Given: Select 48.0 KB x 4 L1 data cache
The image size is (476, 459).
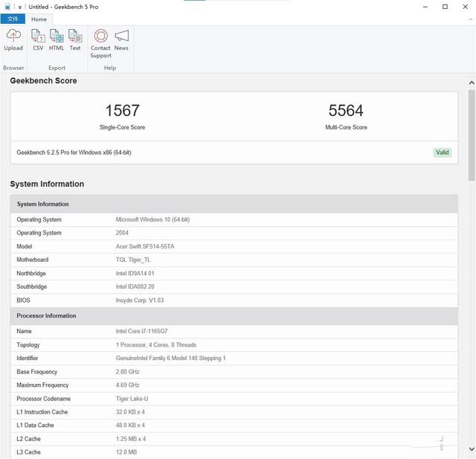Looking at the screenshot, I should 130,426.
